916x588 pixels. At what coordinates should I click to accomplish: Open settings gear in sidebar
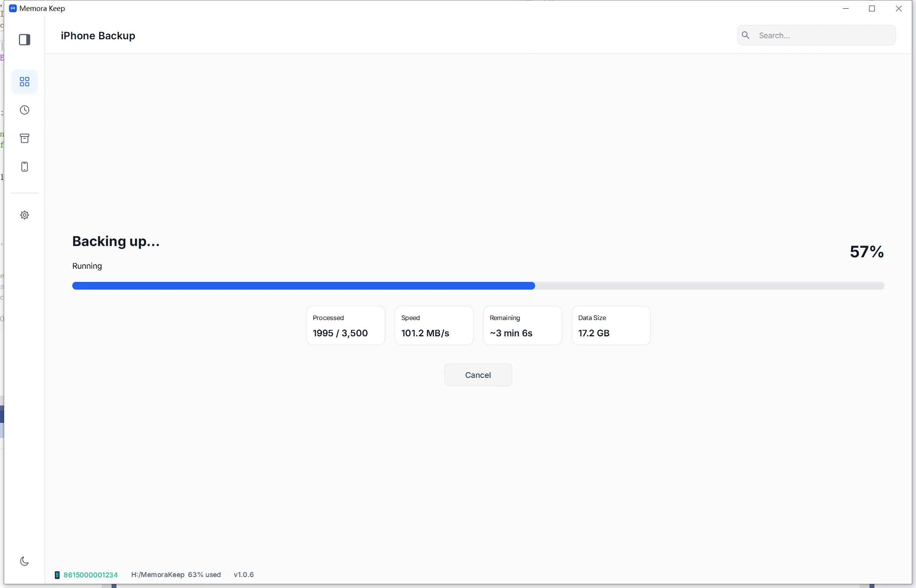pyautogui.click(x=25, y=215)
